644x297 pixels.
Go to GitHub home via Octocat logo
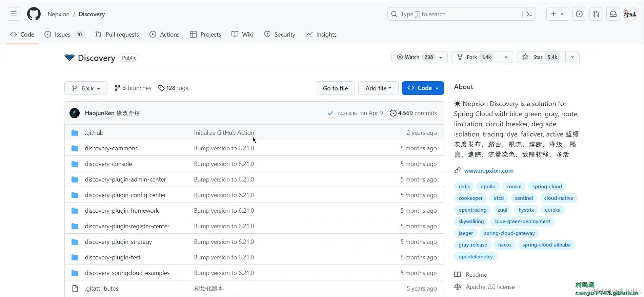tap(34, 14)
